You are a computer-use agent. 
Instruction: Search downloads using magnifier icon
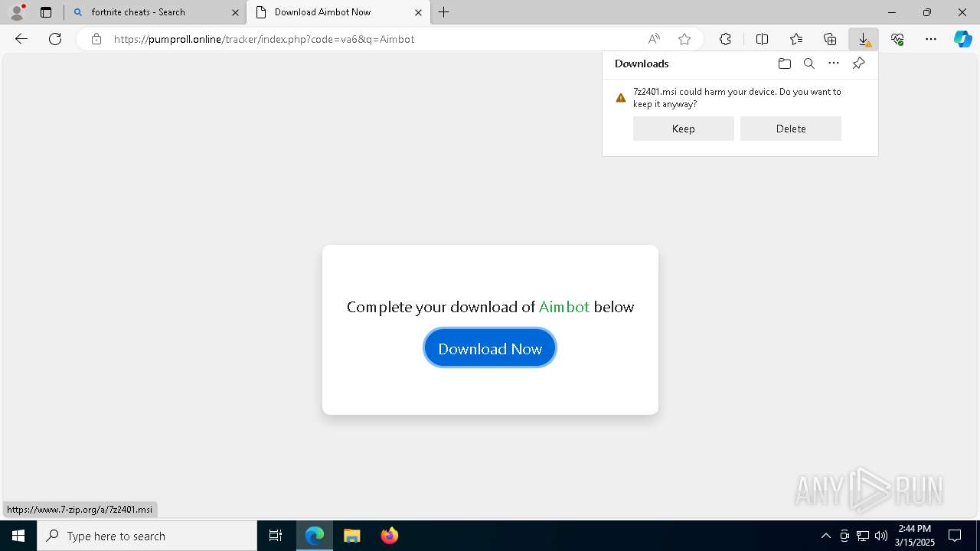tap(808, 64)
